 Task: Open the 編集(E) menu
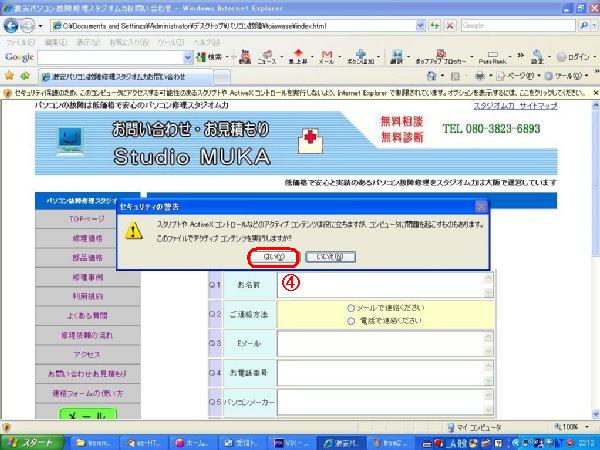(x=56, y=42)
